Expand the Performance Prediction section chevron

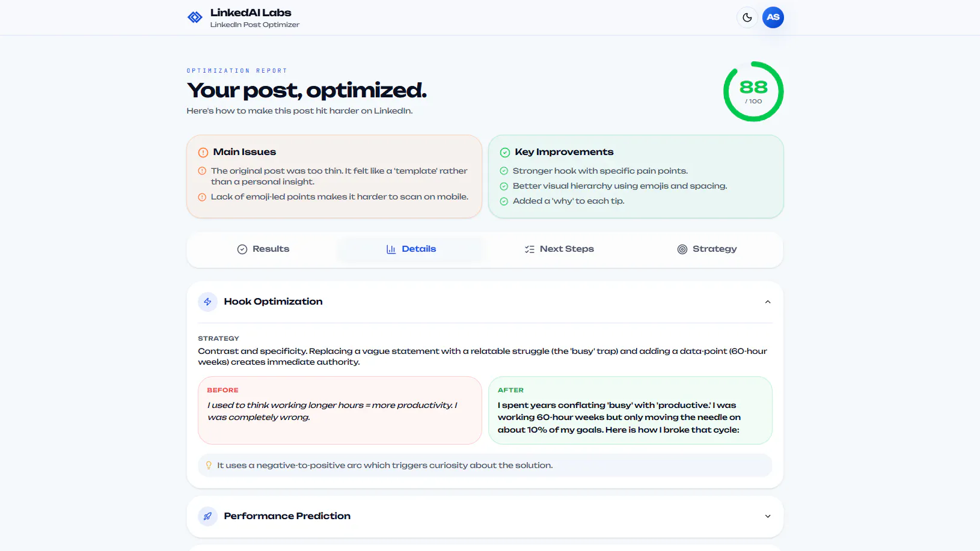point(768,517)
